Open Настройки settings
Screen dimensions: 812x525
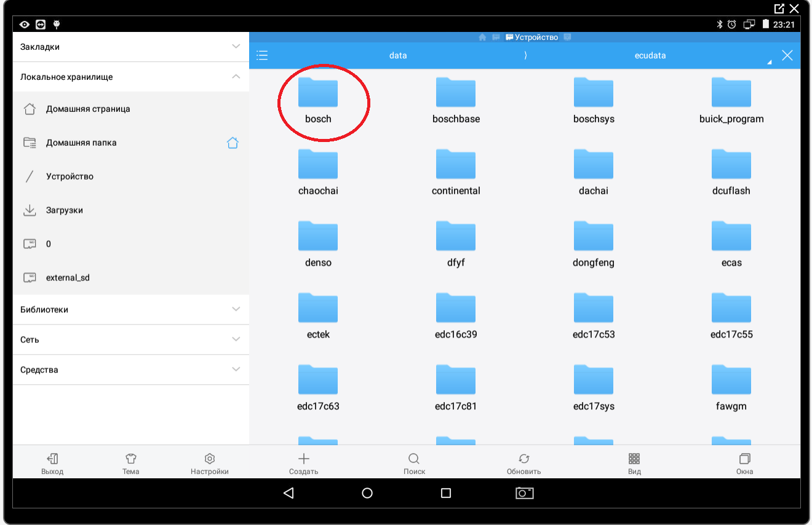[x=210, y=464]
